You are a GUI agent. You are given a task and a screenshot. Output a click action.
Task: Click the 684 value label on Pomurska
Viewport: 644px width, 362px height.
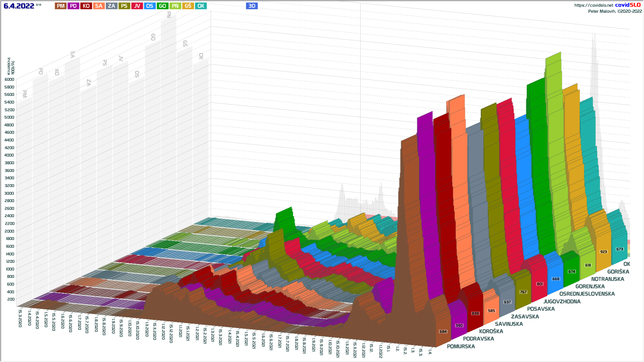click(x=443, y=331)
